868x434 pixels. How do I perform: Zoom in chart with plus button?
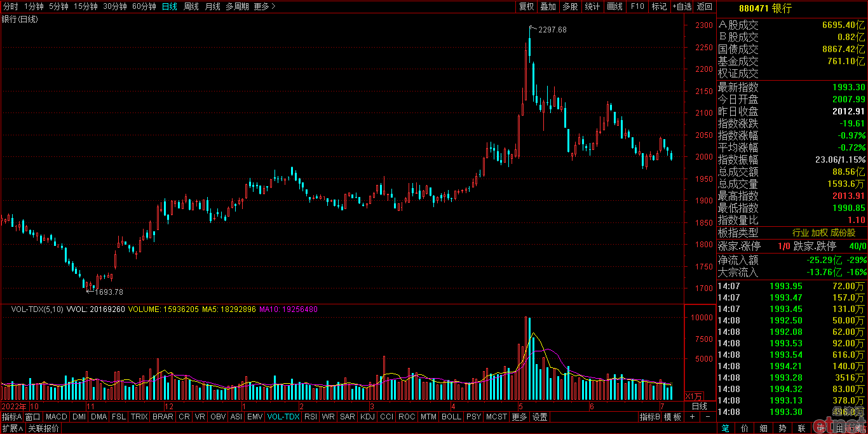[x=693, y=417]
